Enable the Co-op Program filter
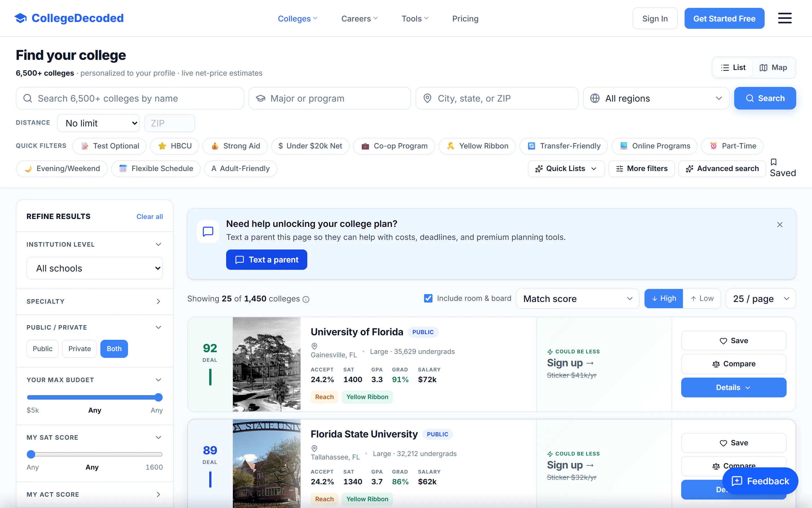Viewport: 812px width, 508px height. pyautogui.click(x=394, y=146)
